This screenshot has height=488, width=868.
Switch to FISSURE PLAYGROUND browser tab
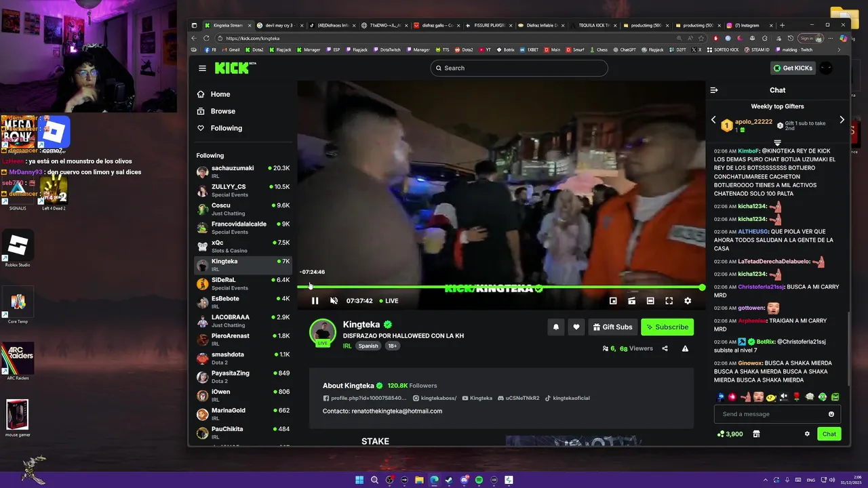(488, 25)
